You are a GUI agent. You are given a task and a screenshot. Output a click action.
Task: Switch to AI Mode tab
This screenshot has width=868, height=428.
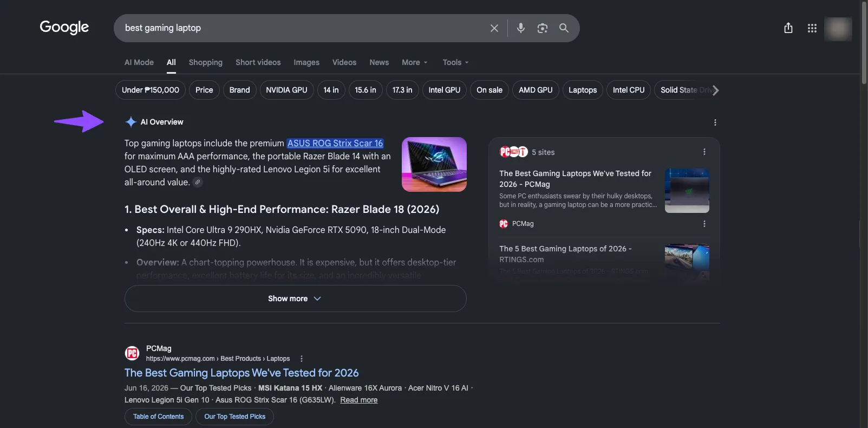click(x=139, y=62)
